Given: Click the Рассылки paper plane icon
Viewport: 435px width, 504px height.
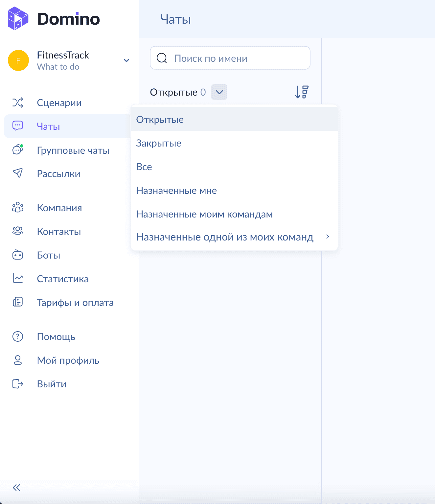Looking at the screenshot, I should coord(18,173).
